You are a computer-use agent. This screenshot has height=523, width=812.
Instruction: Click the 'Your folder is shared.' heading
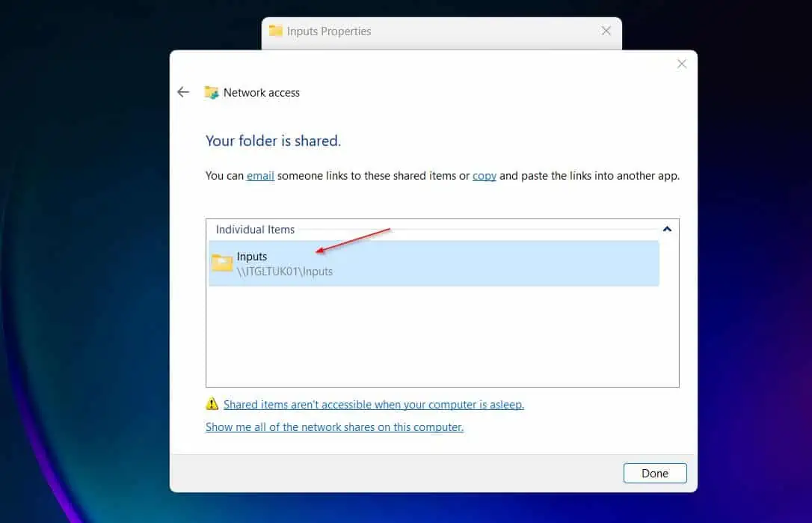pos(273,141)
